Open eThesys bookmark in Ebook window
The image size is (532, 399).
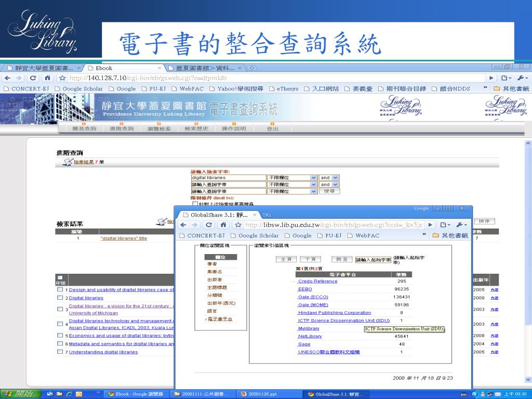284,88
